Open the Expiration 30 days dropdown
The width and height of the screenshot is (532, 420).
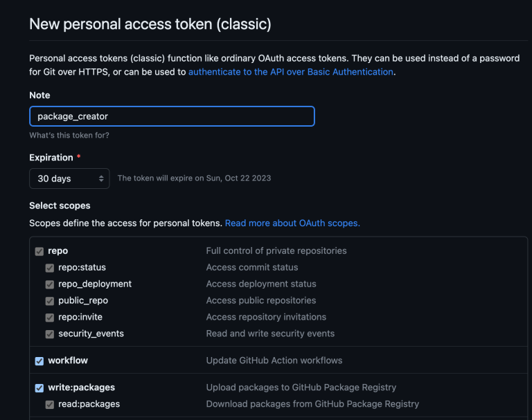[x=69, y=179]
